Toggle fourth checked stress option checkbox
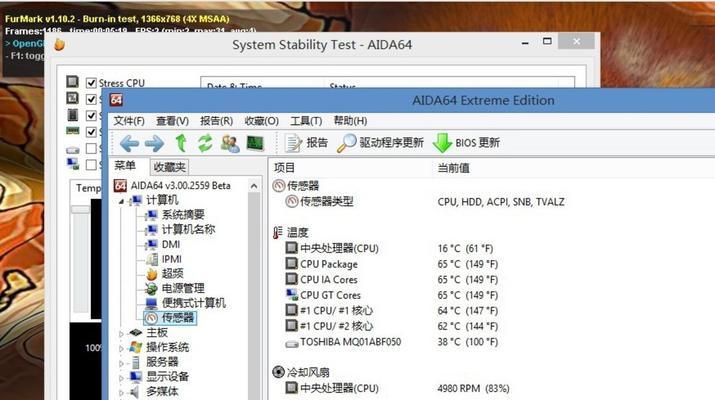Image resolution: width=715 pixels, height=400 pixels. pos(91,132)
